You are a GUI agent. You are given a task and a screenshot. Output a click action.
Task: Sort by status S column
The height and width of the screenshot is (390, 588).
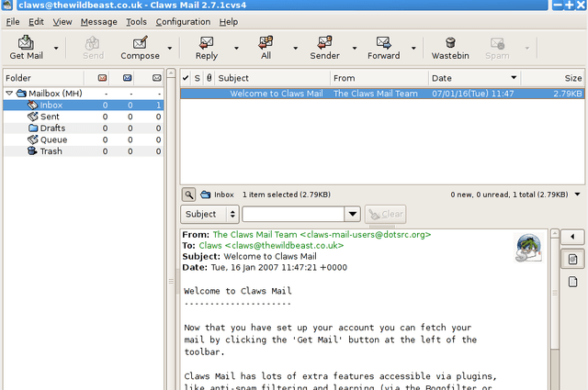(198, 78)
